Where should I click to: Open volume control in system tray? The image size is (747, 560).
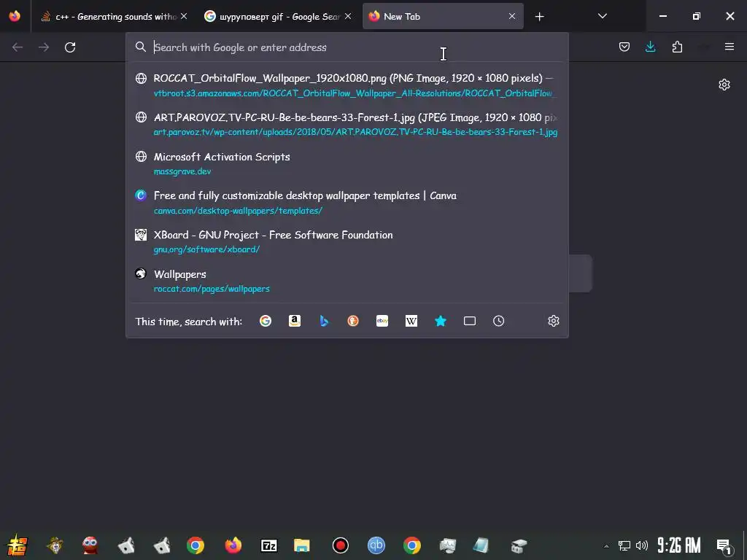point(642,545)
